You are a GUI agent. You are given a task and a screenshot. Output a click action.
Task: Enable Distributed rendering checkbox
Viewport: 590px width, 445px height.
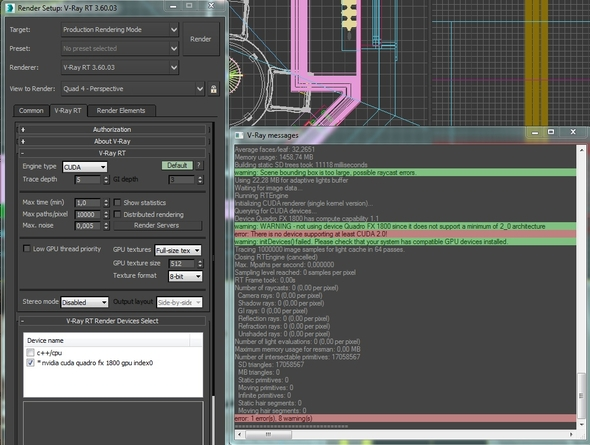click(x=117, y=214)
